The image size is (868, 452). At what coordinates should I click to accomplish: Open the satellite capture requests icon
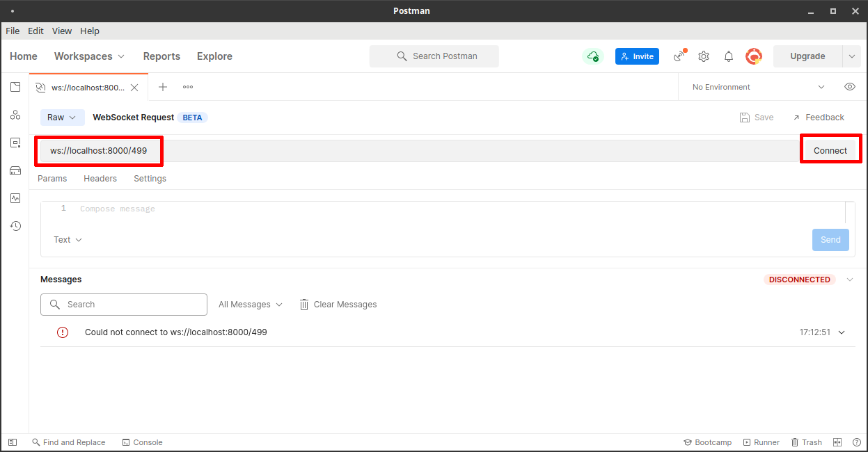[x=680, y=56]
